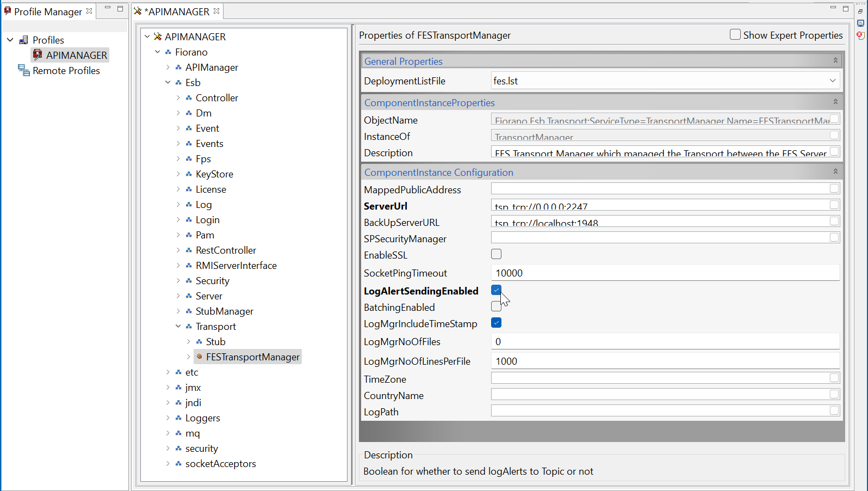This screenshot has height=491, width=868.
Task: Click the Fiorano node icon
Action: (168, 52)
